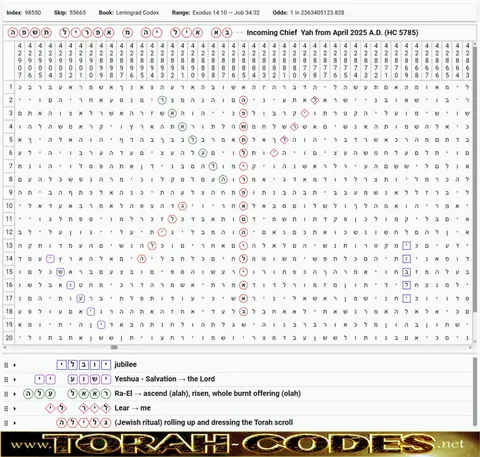Click the column header 42863
480x457 pixels.
point(467,60)
